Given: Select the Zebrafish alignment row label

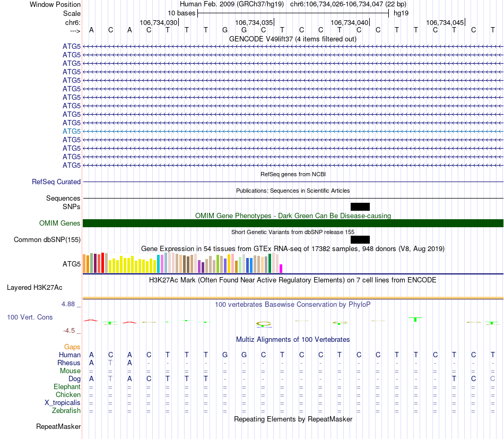Looking at the screenshot, I should 66,411.
